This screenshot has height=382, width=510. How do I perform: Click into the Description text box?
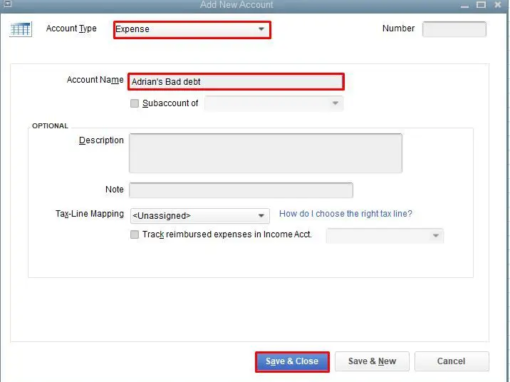tap(266, 153)
